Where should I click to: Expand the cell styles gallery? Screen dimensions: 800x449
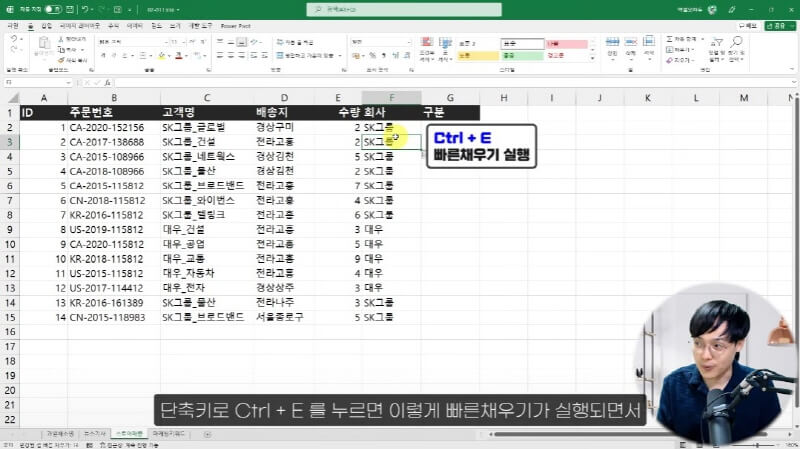point(592,59)
